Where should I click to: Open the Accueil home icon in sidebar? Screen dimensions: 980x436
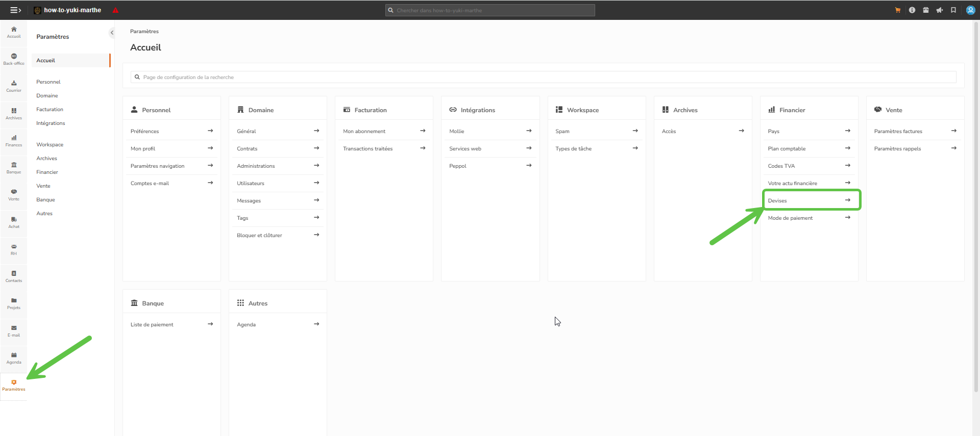[x=14, y=32]
